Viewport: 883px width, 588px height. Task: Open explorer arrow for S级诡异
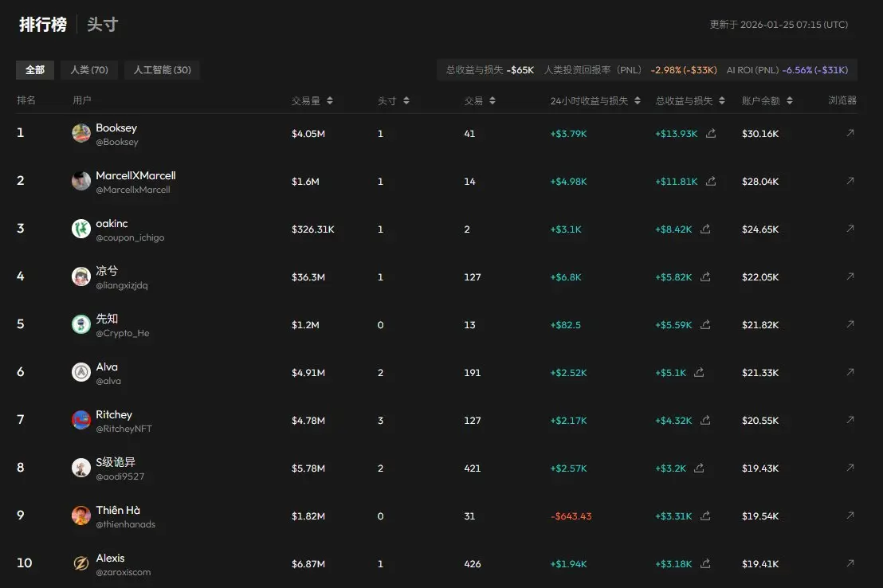[x=850, y=468]
